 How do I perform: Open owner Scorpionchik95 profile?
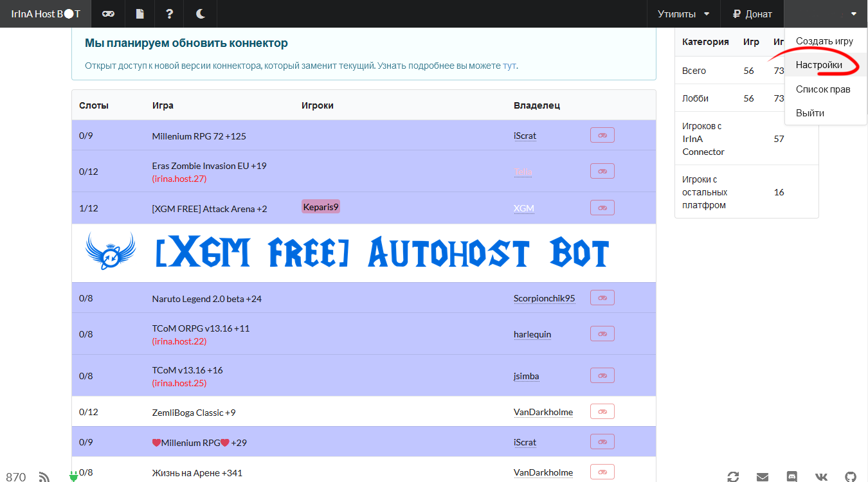coord(544,298)
